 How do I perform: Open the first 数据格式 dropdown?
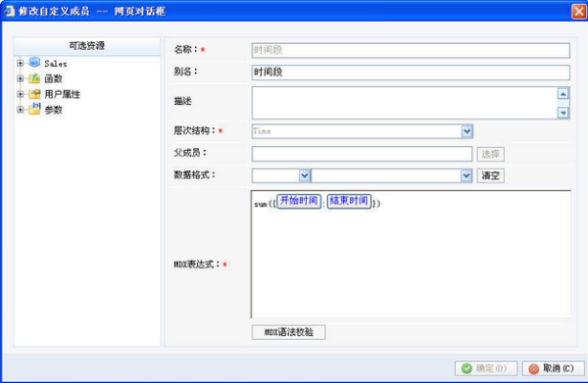point(305,175)
